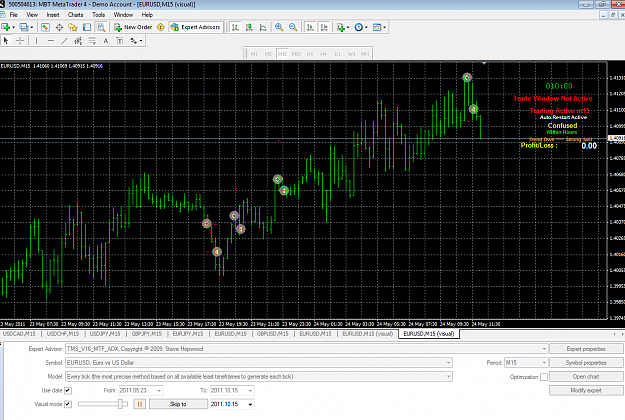Click the New Chart toolbar icon
Image resolution: width=625 pixels, height=420 pixels.
(6, 27)
